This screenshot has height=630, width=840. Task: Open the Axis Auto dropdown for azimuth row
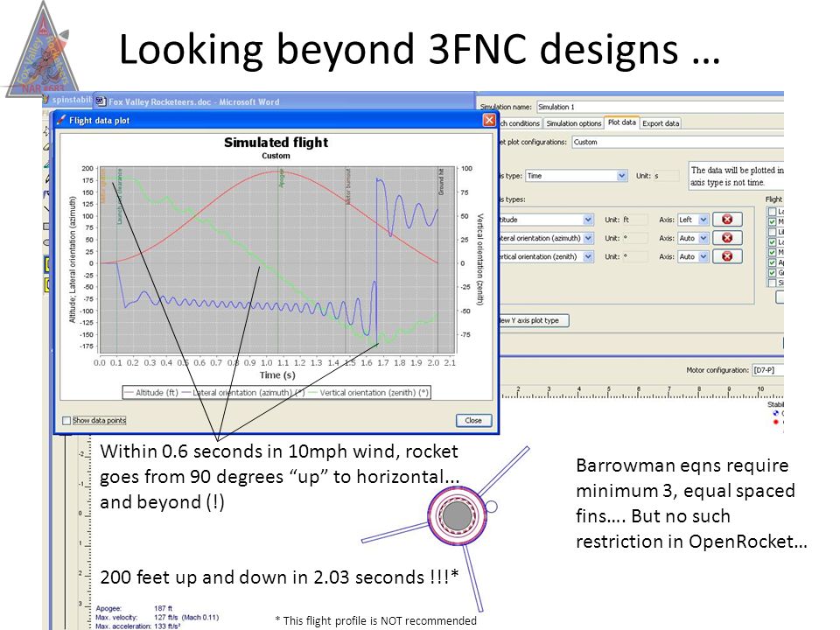[693, 238]
